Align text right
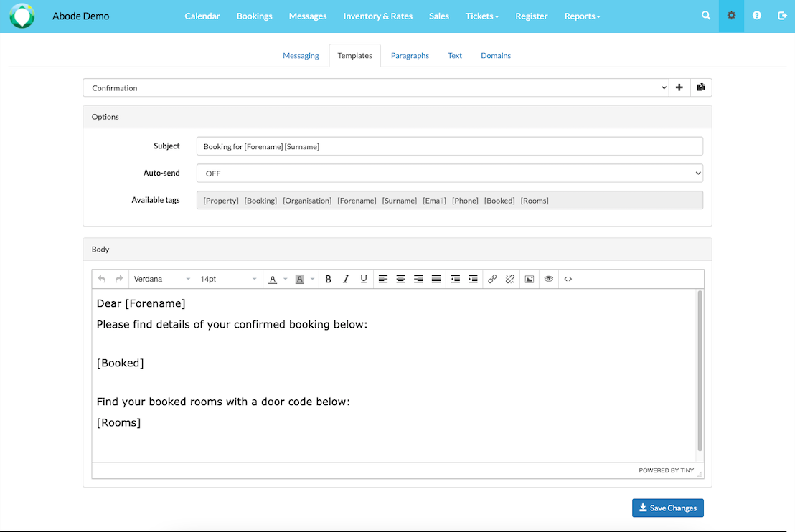The width and height of the screenshot is (795, 532). [x=418, y=279]
